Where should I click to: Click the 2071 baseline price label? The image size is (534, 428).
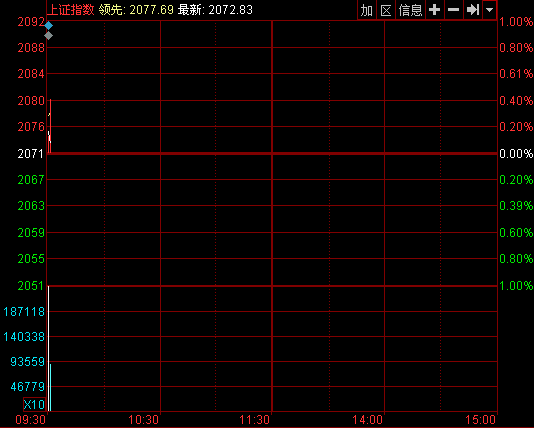coord(31,154)
